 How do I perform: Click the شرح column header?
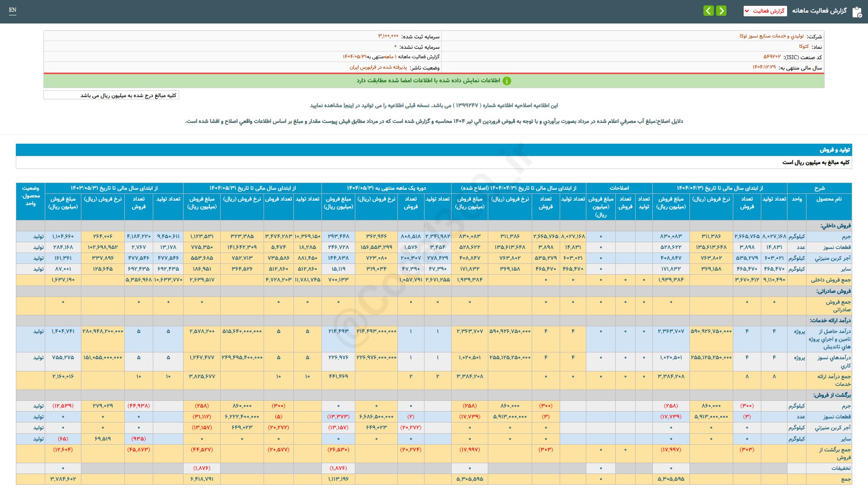coord(819,188)
